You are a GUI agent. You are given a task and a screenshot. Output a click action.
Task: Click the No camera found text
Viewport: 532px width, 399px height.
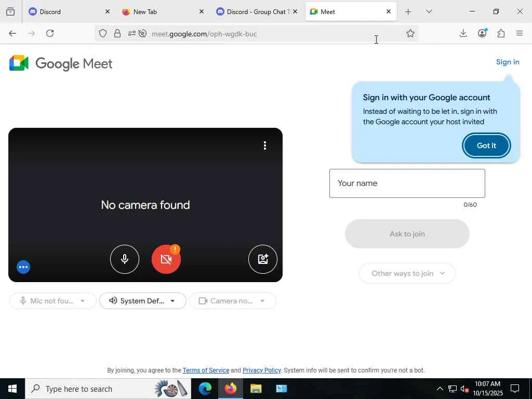tap(145, 205)
